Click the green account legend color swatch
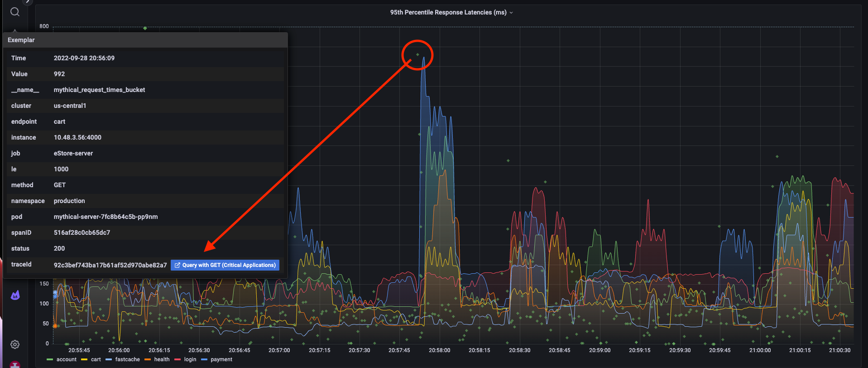Image resolution: width=868 pixels, height=368 pixels. [50, 360]
